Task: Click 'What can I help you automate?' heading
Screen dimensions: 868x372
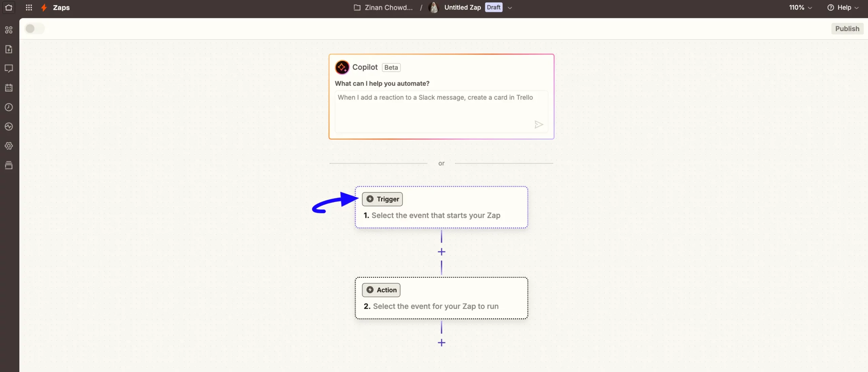Action: [x=382, y=83]
